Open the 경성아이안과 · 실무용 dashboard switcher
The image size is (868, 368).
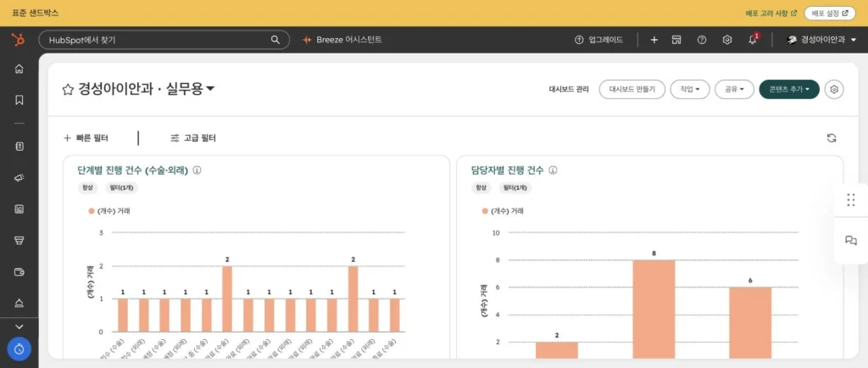(147, 89)
